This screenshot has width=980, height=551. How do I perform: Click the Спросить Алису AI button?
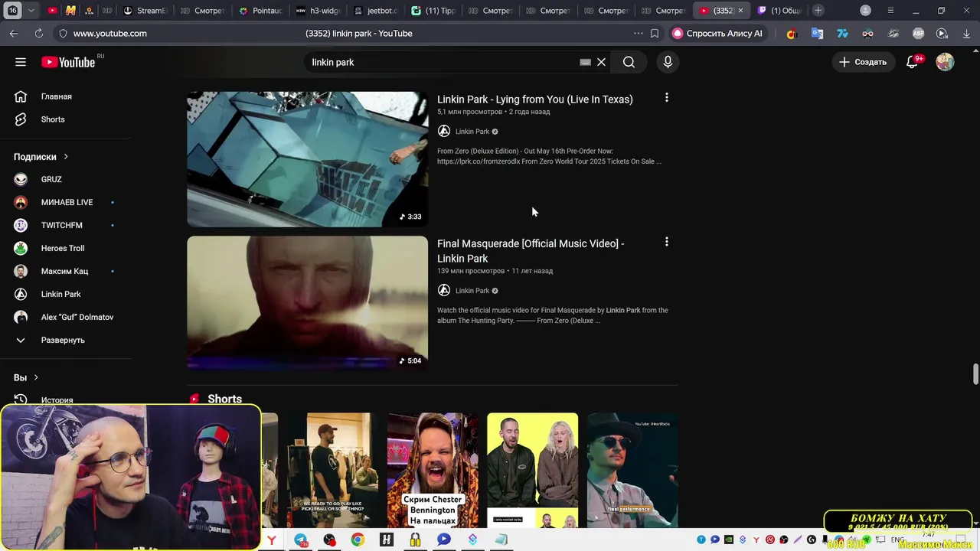(718, 34)
